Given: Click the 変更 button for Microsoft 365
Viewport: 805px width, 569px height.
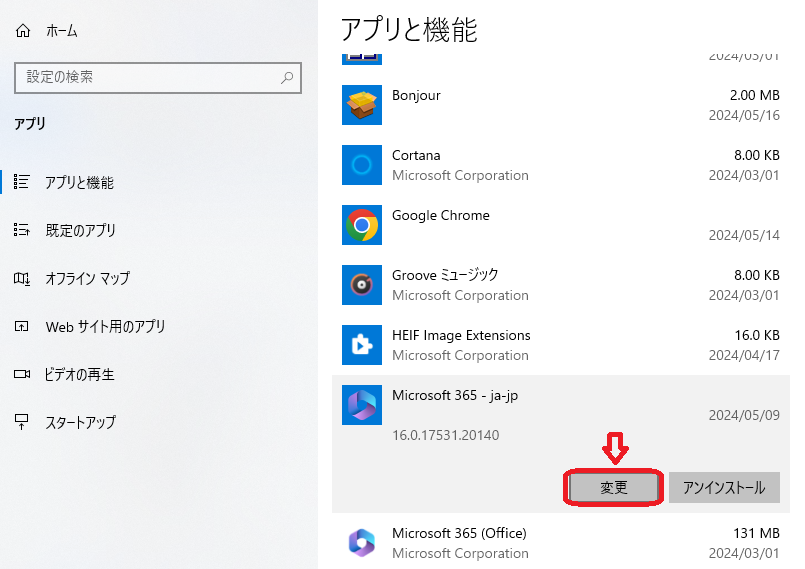Looking at the screenshot, I should point(614,487).
